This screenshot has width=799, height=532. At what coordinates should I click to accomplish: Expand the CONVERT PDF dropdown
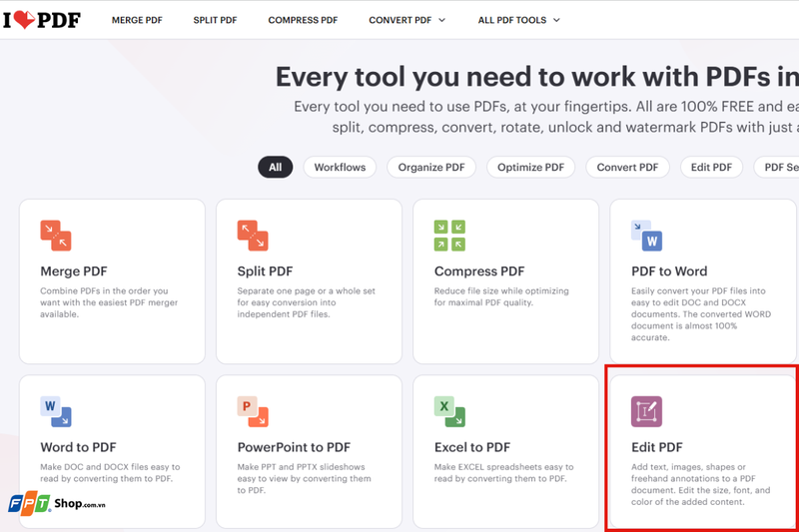[407, 20]
